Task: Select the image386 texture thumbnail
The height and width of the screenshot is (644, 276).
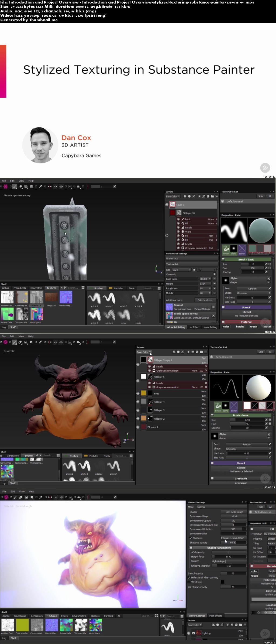Action: (51, 297)
